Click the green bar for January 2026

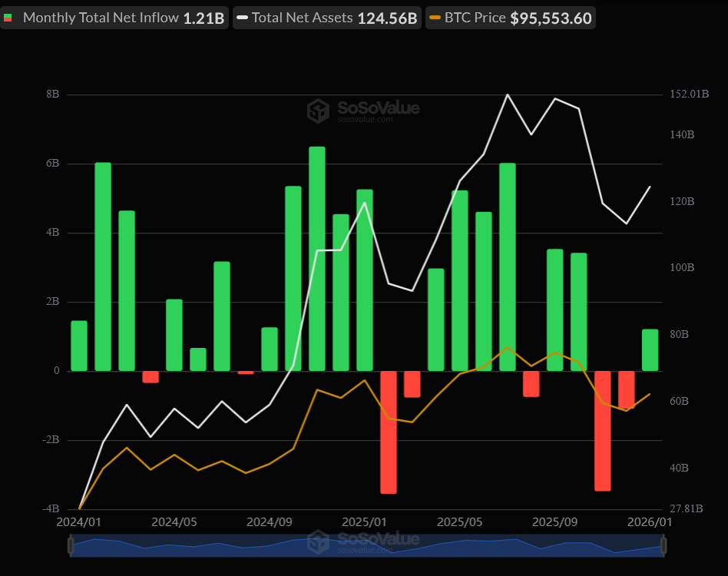point(650,349)
